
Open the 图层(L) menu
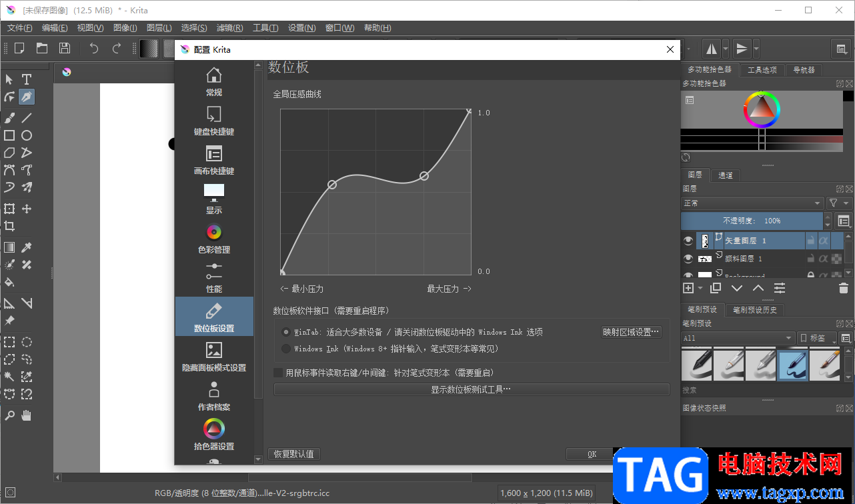(159, 28)
